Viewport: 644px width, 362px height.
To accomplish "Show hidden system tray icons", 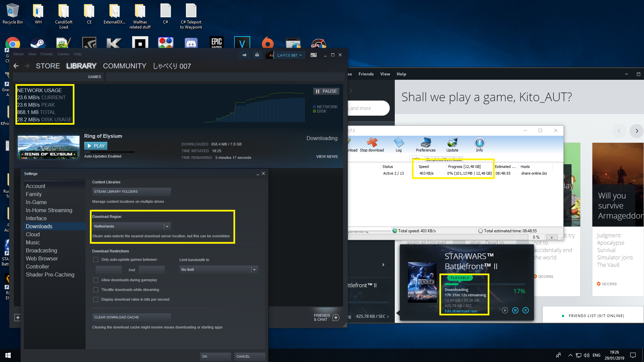I will pyautogui.click(x=570, y=355).
